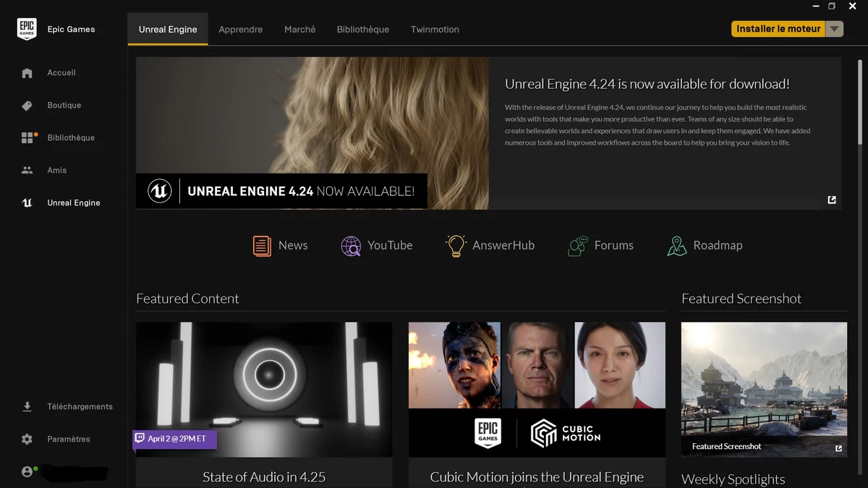
Task: Click Unreal Engine 4.24 is now available headline
Action: [x=647, y=84]
